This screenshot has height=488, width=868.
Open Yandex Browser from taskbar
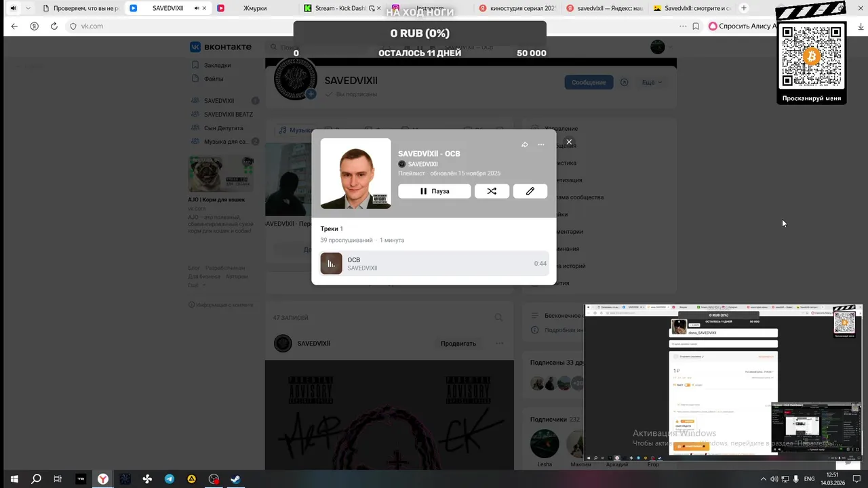pyautogui.click(x=102, y=479)
